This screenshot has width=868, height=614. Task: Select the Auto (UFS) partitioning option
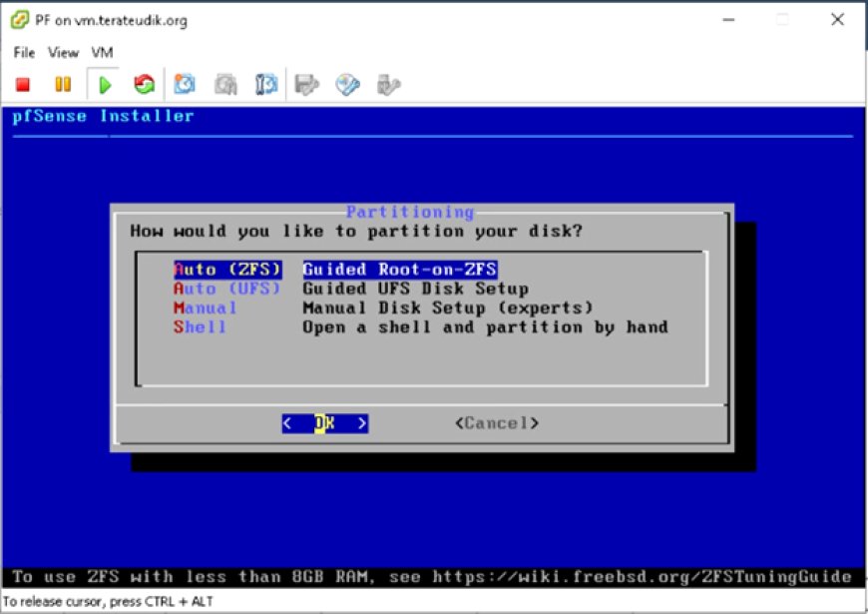point(226,289)
